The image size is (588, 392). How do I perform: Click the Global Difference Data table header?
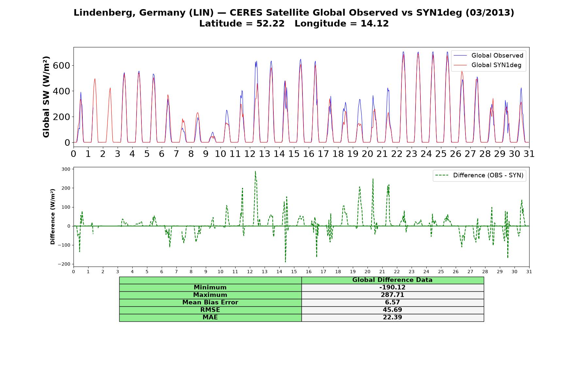coord(393,280)
